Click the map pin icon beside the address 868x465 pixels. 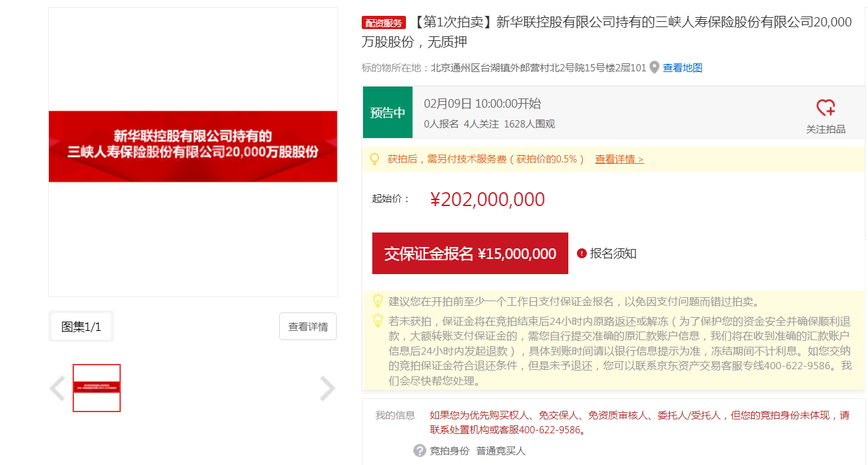tap(654, 67)
